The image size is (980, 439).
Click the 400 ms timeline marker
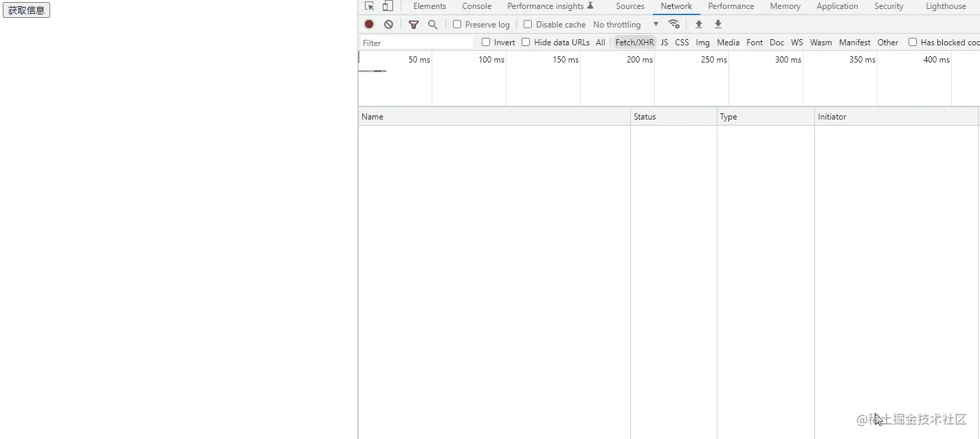click(936, 60)
